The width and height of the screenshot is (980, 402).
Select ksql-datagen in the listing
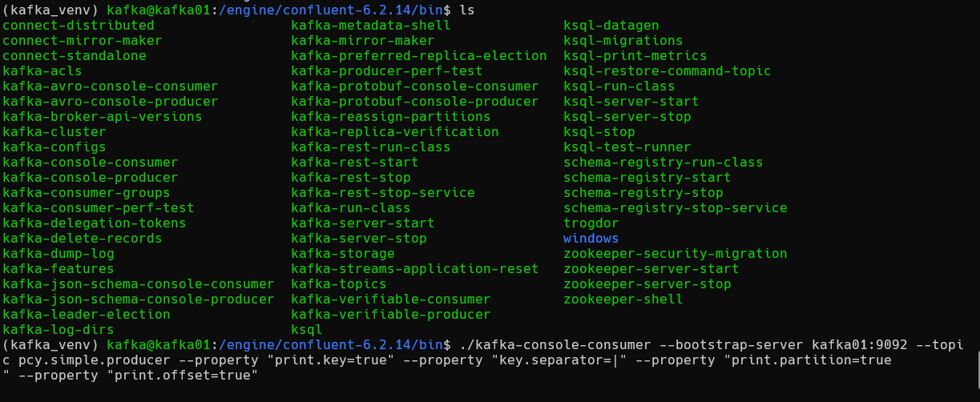coord(611,26)
